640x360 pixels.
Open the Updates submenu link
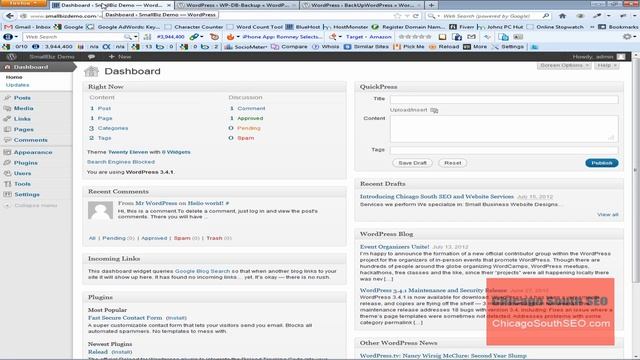(18, 85)
